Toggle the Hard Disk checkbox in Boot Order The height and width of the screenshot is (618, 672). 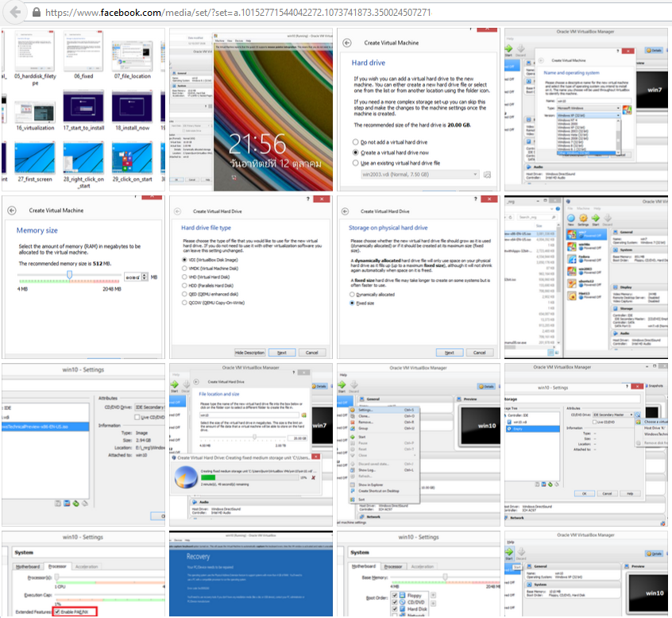[395, 609]
